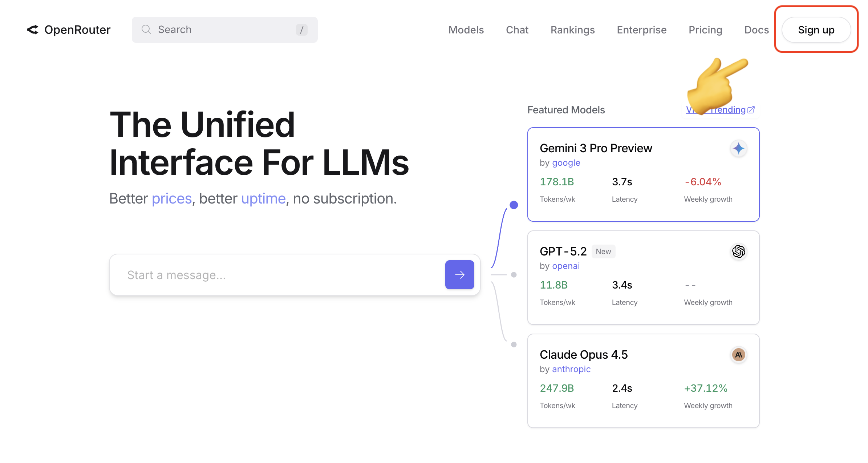
Task: Click the OpenRouter logo icon
Action: pyautogui.click(x=33, y=30)
